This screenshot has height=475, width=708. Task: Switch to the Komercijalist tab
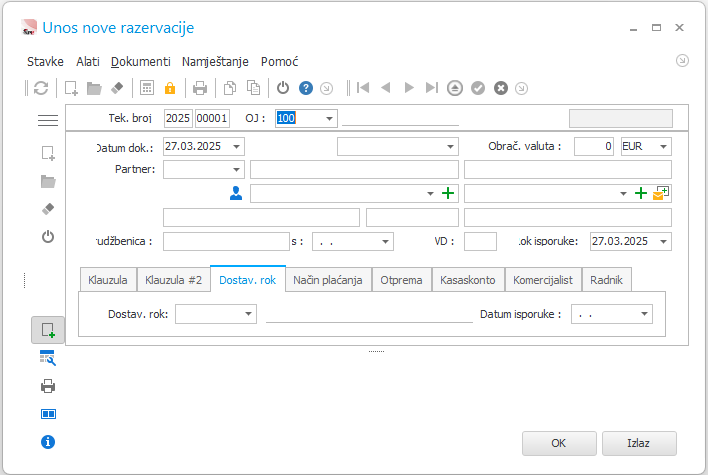coord(543,280)
